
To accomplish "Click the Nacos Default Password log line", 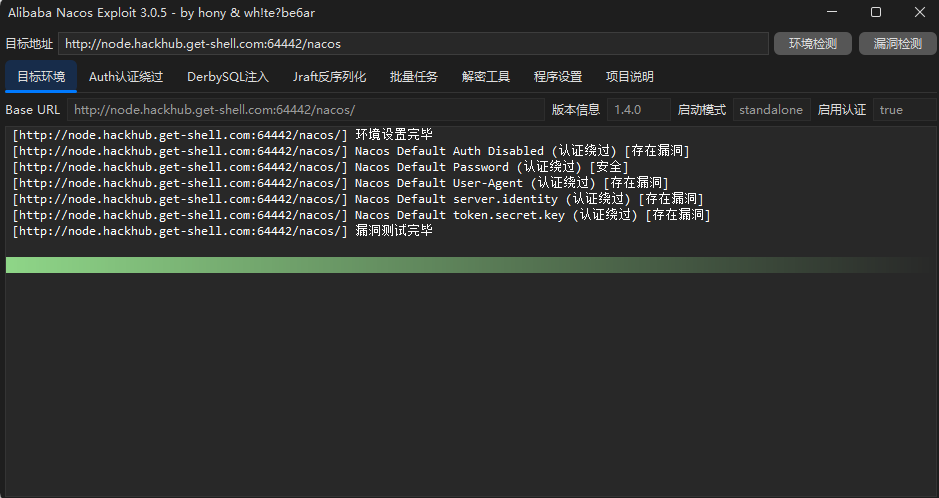I will pos(320,167).
